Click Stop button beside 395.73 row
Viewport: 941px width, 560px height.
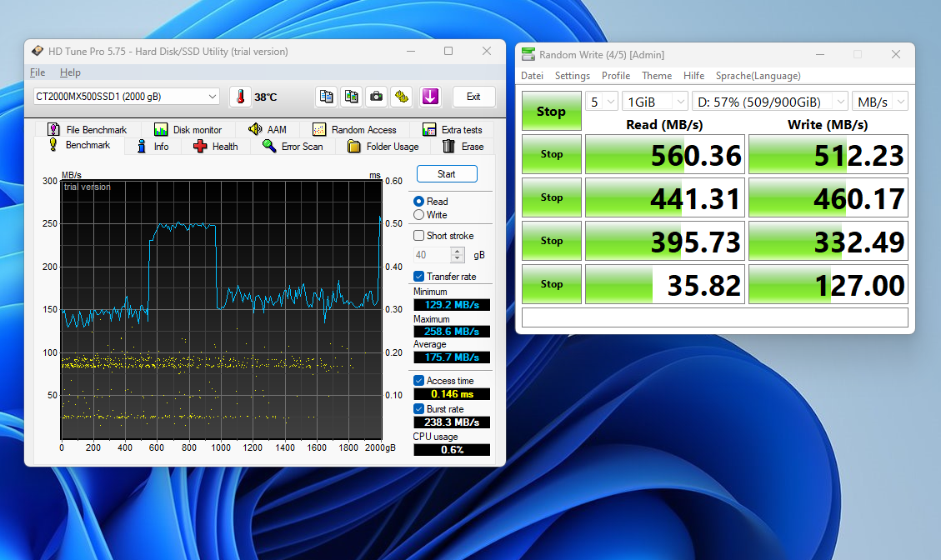tap(552, 241)
